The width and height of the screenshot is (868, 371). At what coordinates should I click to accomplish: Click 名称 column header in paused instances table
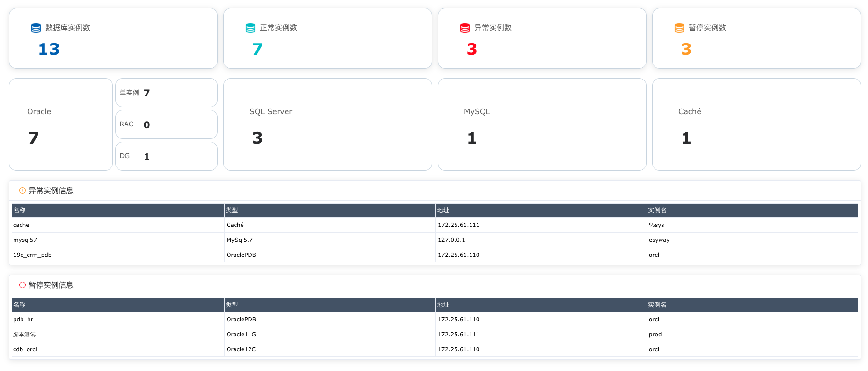[x=118, y=305]
